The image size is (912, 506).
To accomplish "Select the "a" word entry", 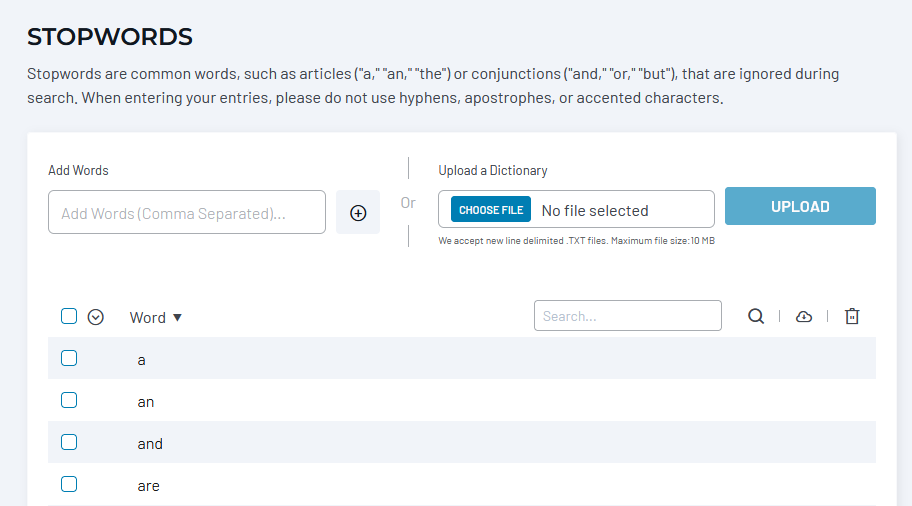I will [x=141, y=360].
